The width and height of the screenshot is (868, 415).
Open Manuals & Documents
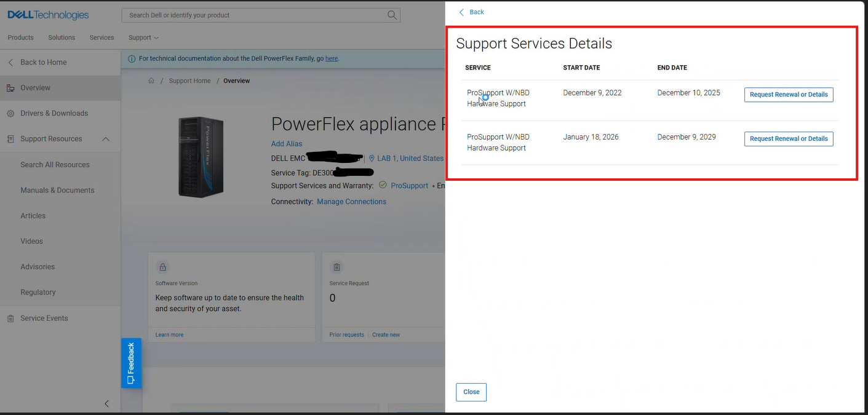pos(57,191)
